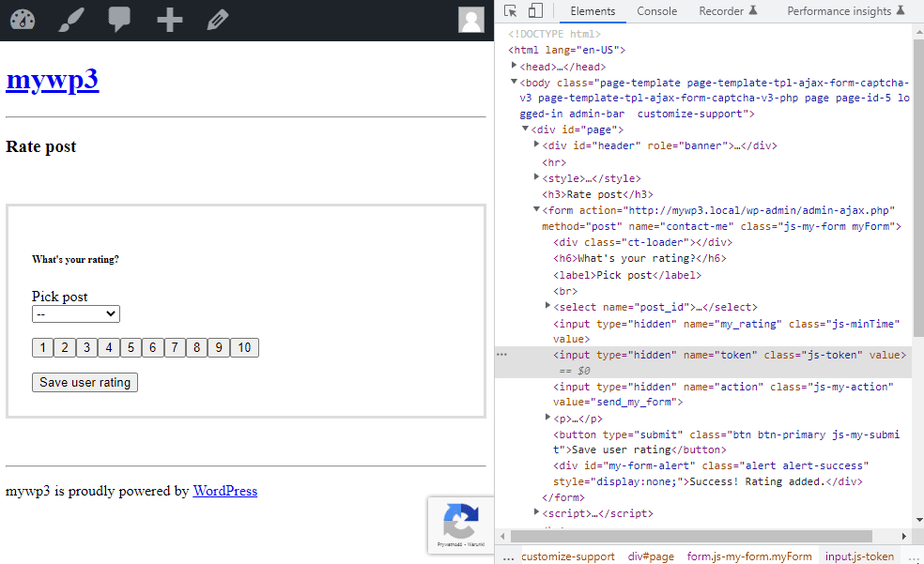Select the hidden input named action row
This screenshot has width=924, height=564.
coord(723,394)
